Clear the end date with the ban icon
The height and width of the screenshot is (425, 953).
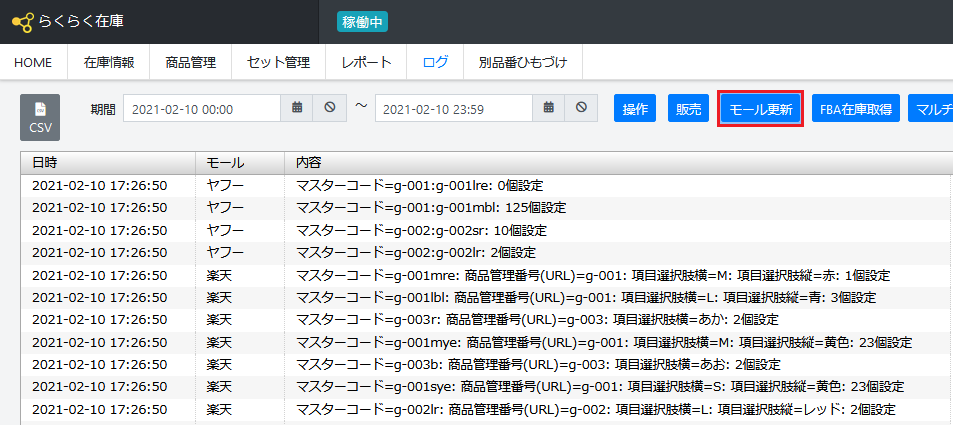[x=582, y=108]
